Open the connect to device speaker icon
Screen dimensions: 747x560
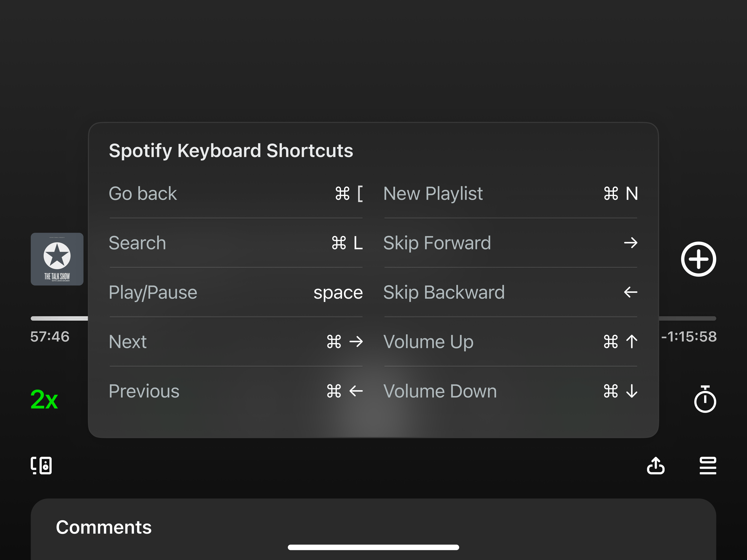tap(41, 466)
